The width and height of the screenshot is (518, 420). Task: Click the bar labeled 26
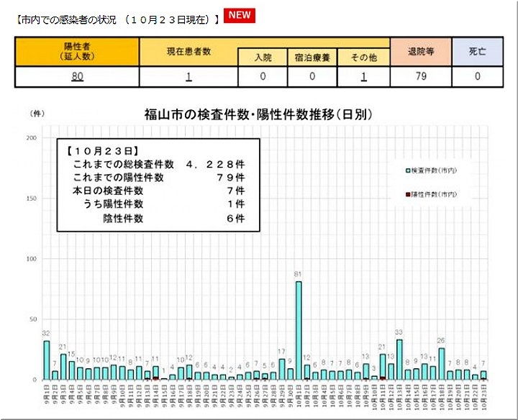tap(441, 363)
